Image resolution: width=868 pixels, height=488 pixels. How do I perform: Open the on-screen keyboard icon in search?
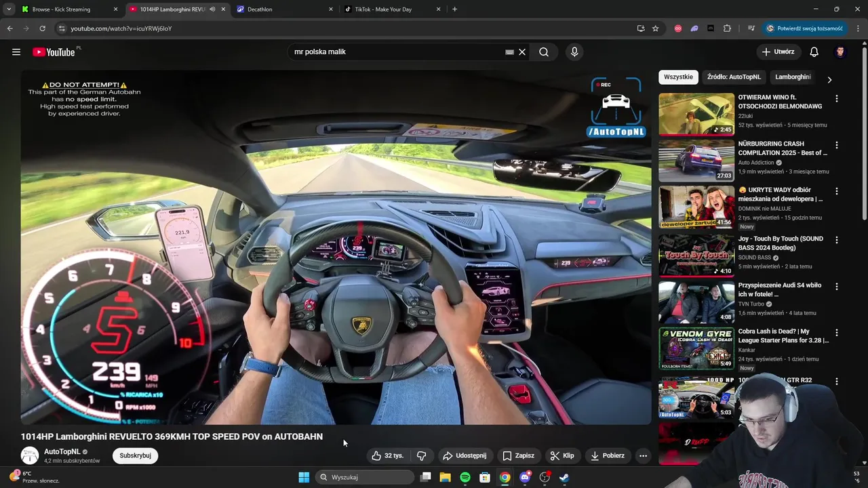coord(509,52)
